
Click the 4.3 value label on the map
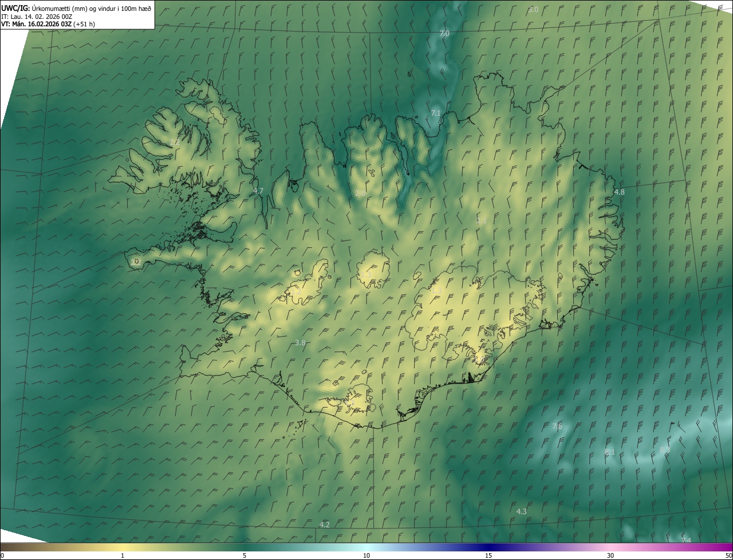pyautogui.click(x=522, y=511)
